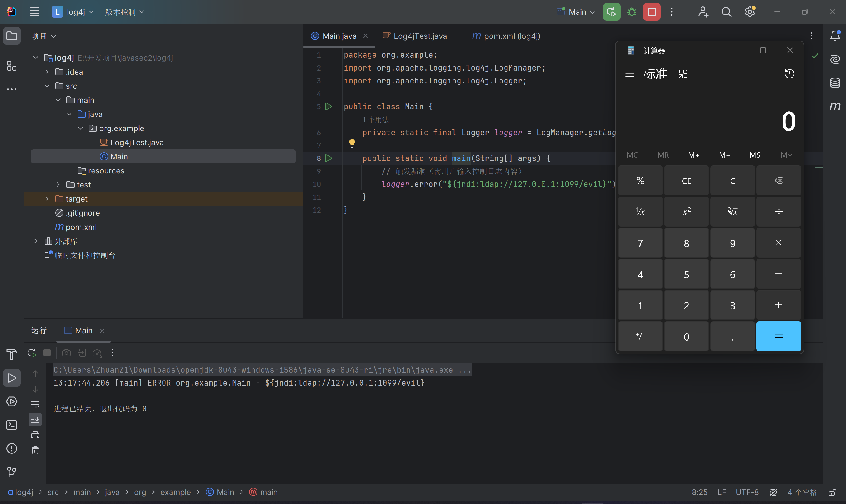This screenshot has height=504, width=846.
Task: Click the UTF-8 encoding in status bar
Action: point(747,492)
